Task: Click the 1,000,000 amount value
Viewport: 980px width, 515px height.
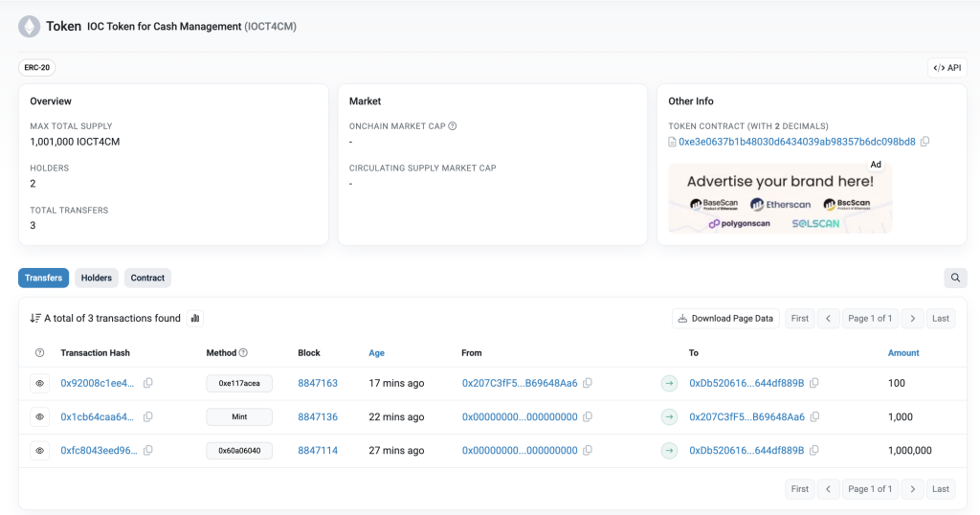Action: pyautogui.click(x=909, y=451)
